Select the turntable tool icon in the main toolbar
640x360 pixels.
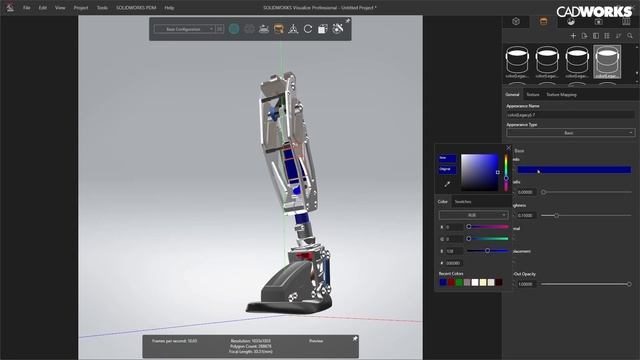[264, 29]
